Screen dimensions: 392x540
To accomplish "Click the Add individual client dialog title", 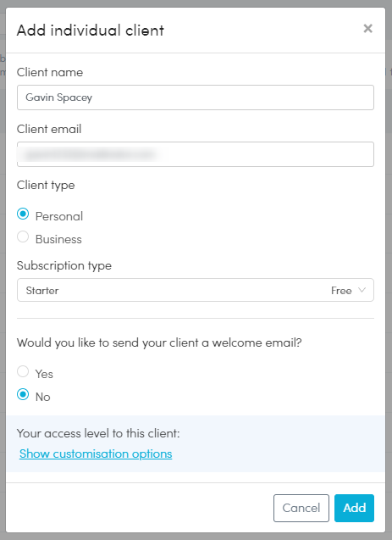I will [91, 31].
